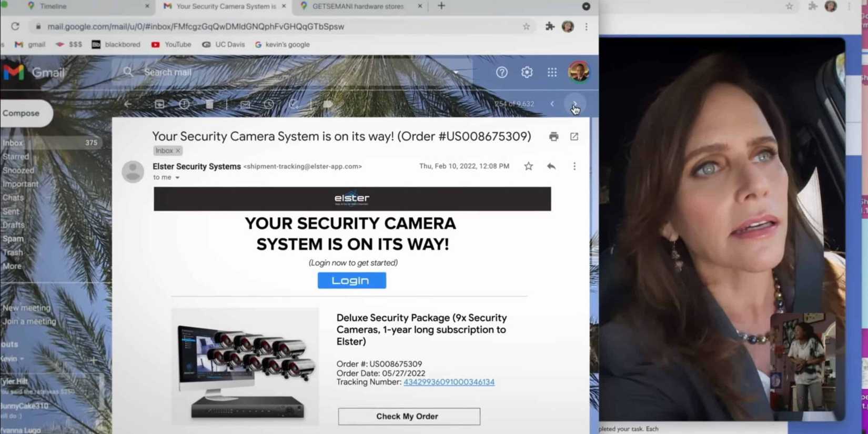The image size is (868, 434).
Task: Open Gmail support help icon
Action: coord(501,73)
